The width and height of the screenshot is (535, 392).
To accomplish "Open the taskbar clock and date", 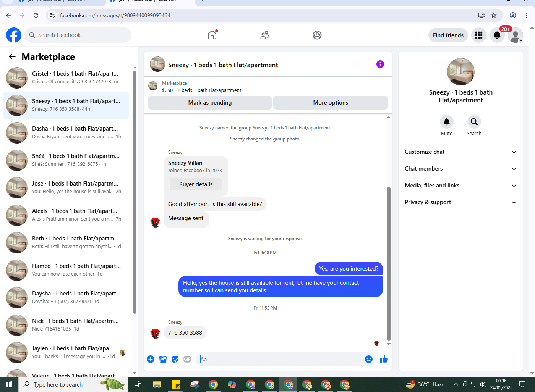I will 501,384.
